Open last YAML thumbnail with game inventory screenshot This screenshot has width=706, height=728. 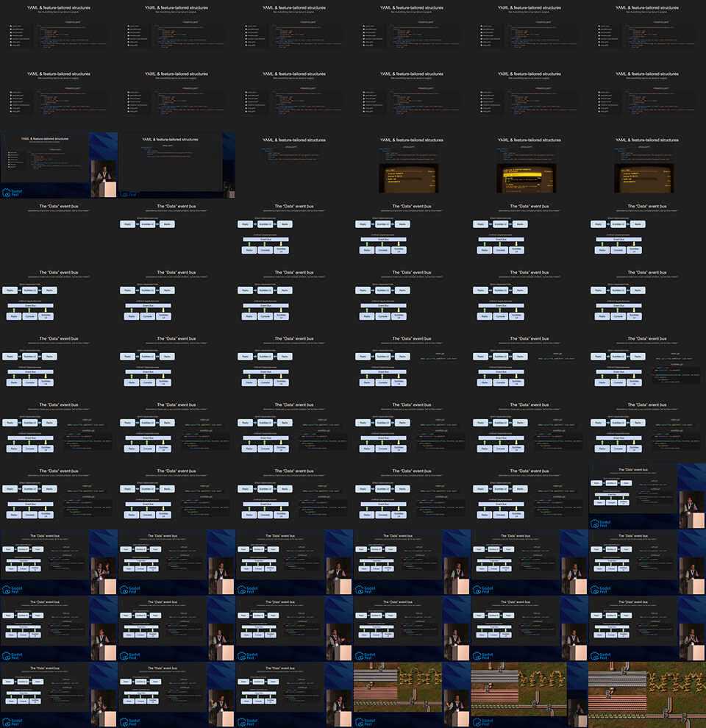pyautogui.click(x=647, y=165)
